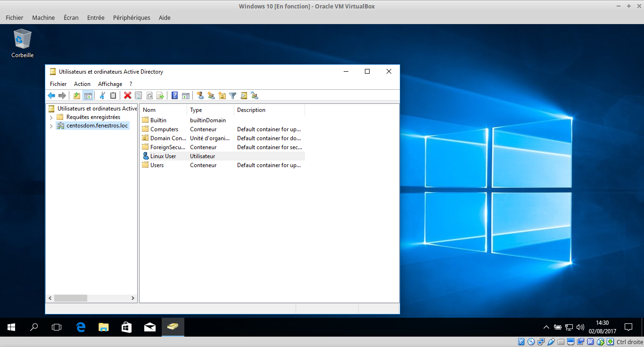
Task: Click the filter funnel icon
Action: pyautogui.click(x=232, y=95)
